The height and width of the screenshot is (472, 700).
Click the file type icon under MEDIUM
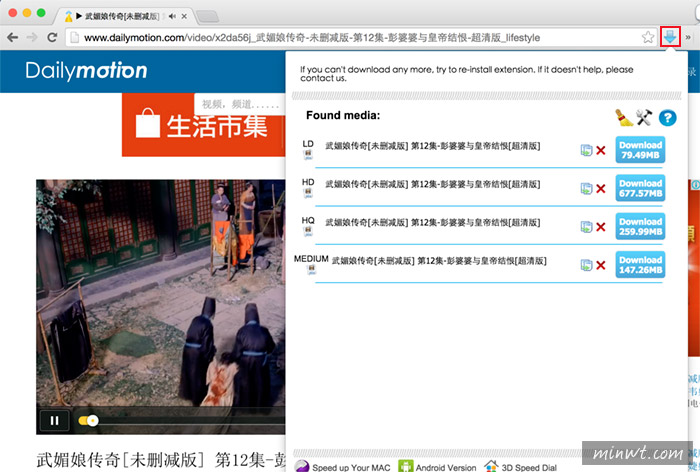click(312, 270)
